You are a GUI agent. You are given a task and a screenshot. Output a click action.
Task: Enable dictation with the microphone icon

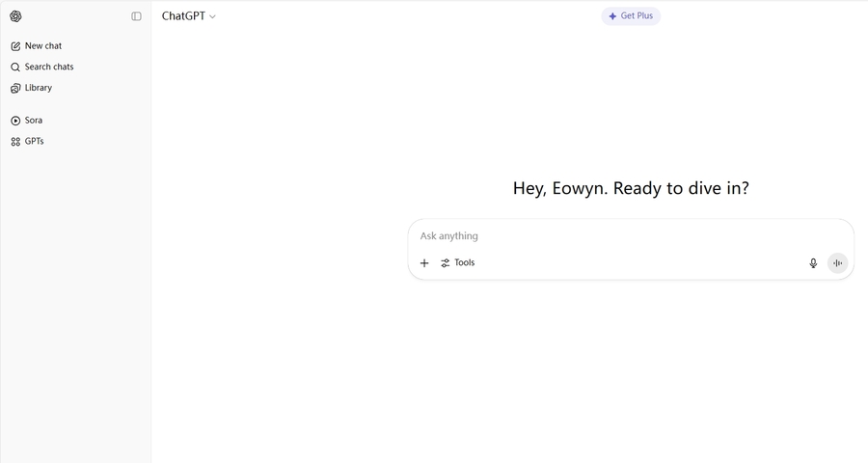(x=813, y=263)
